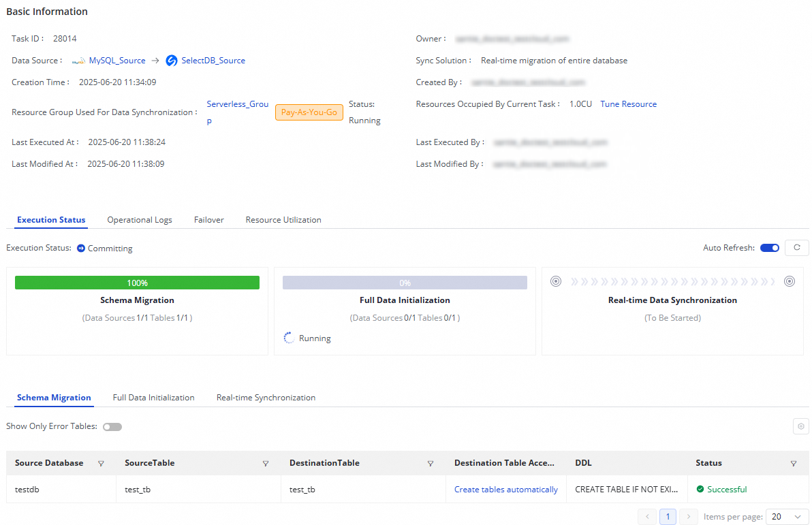The height and width of the screenshot is (525, 812).
Task: Select page 1 in pagination
Action: coord(668,517)
